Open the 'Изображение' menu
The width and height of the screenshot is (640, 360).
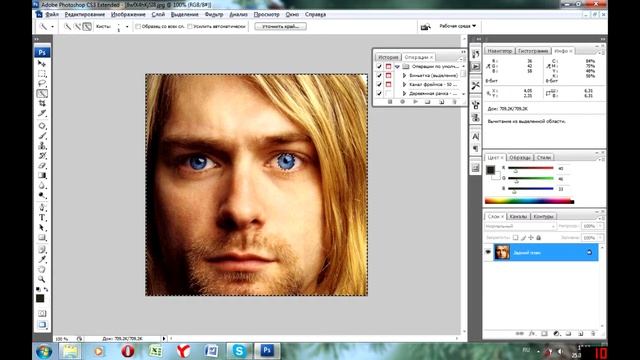point(128,15)
